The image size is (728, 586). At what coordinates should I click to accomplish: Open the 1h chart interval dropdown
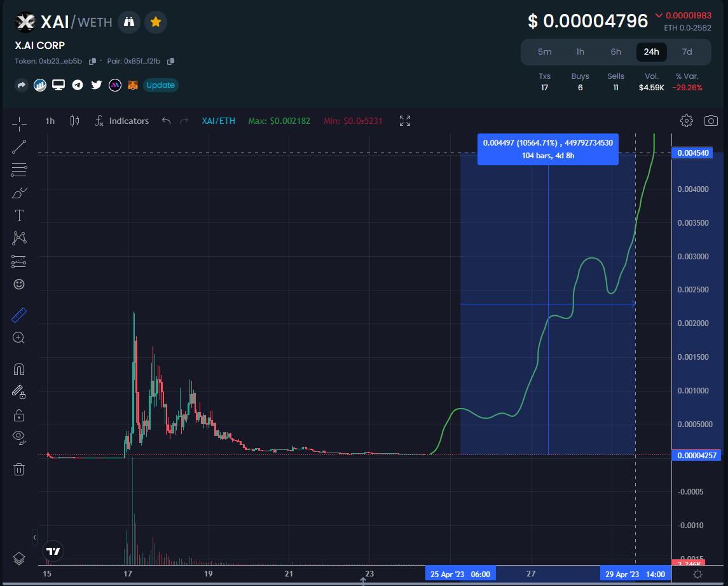click(x=50, y=121)
